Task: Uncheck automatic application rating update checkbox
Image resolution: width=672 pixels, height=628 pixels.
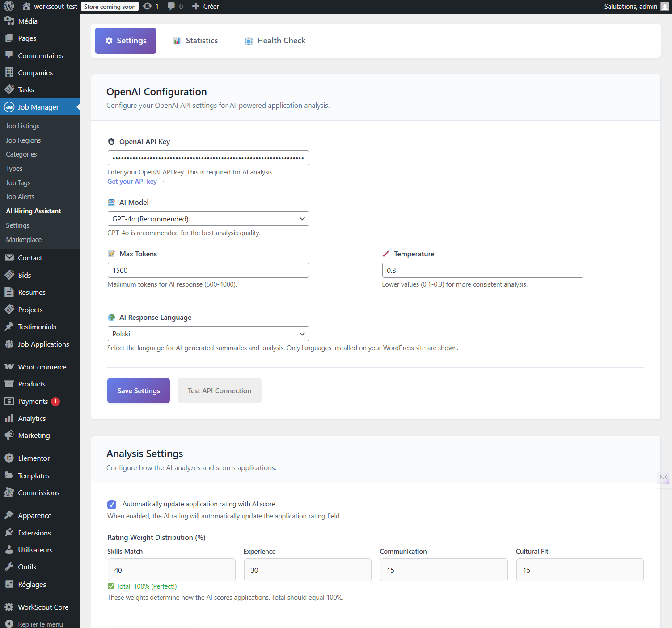Action: (112, 505)
